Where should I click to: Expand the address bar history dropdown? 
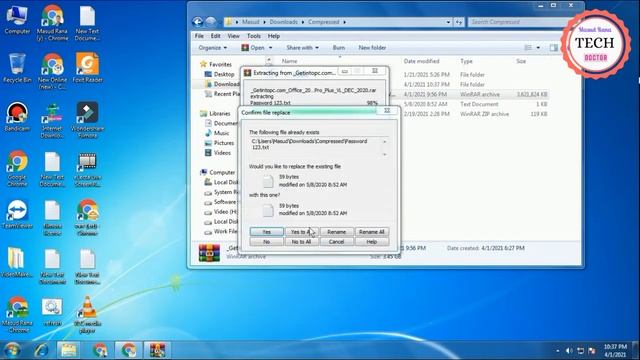click(448, 22)
